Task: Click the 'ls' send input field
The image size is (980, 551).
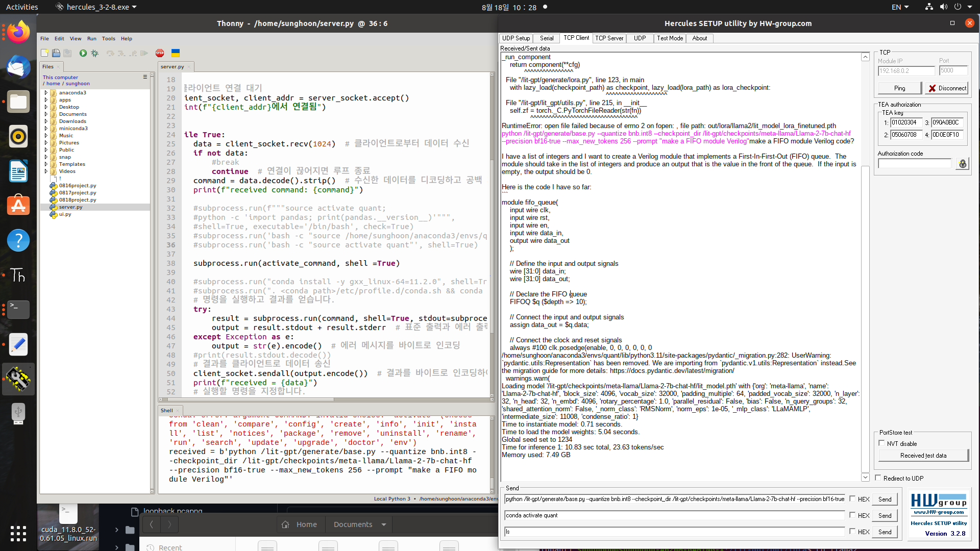Action: pyautogui.click(x=674, y=532)
